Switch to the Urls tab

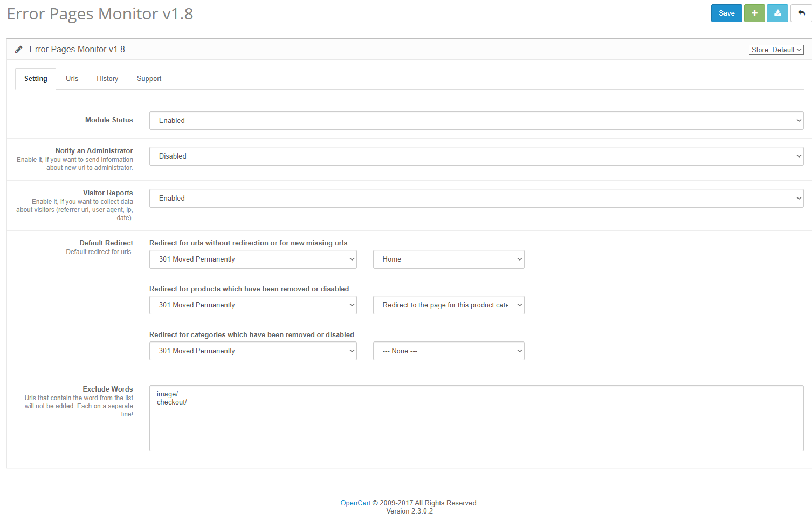pos(72,79)
